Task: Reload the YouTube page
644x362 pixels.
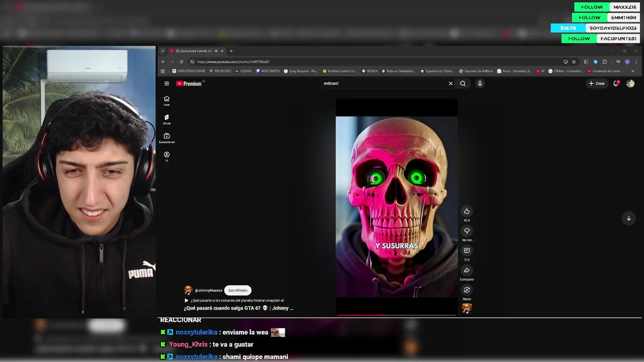Action: 181,62
